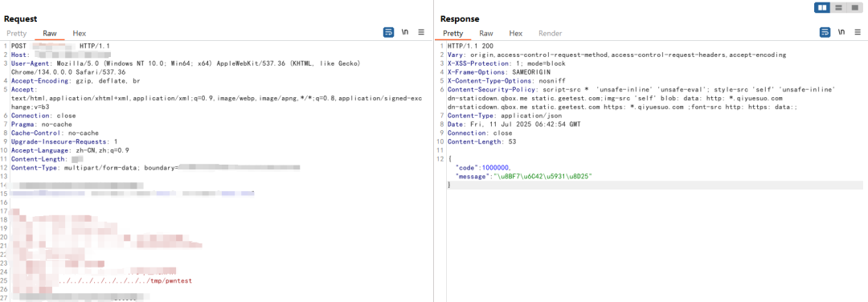Click the Host header name in request
This screenshot has width=868, height=302.
coord(20,55)
